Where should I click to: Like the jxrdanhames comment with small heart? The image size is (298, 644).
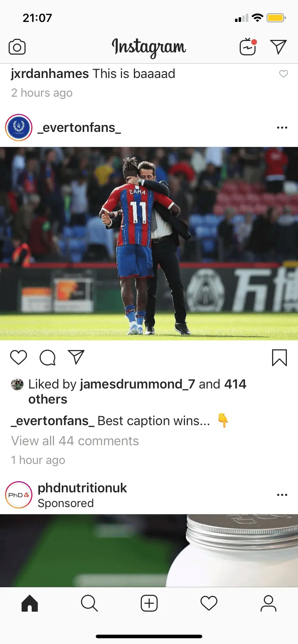click(x=284, y=74)
